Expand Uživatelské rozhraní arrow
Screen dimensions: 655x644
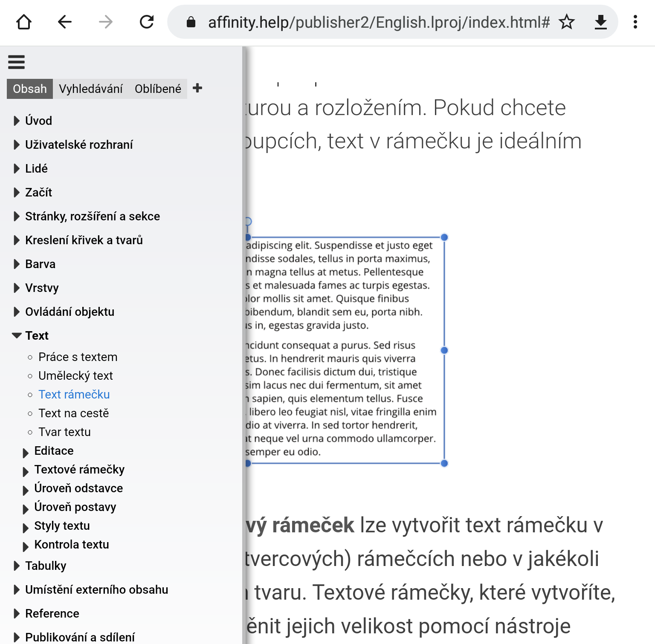pos(17,144)
